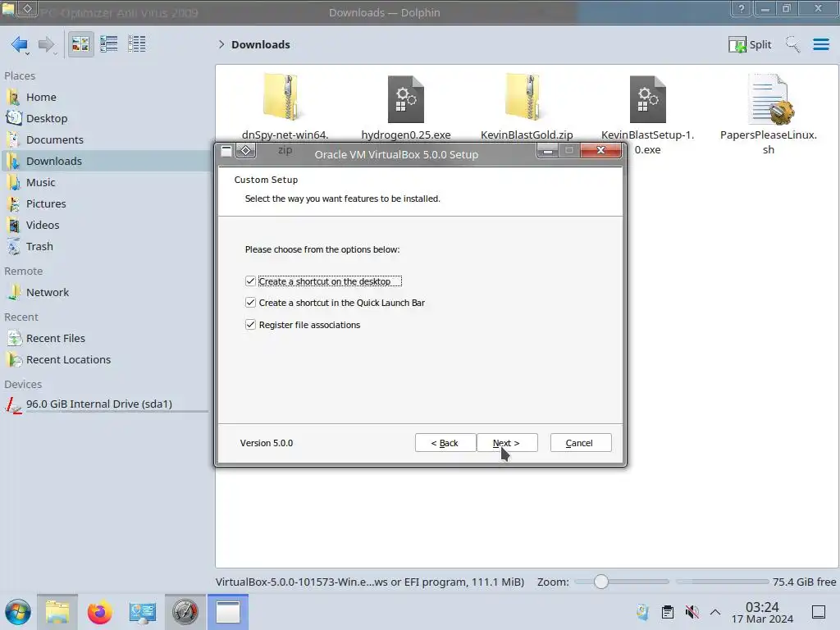The image size is (840, 630).
Task: Open the system settings taskbar icon
Action: pos(142,612)
